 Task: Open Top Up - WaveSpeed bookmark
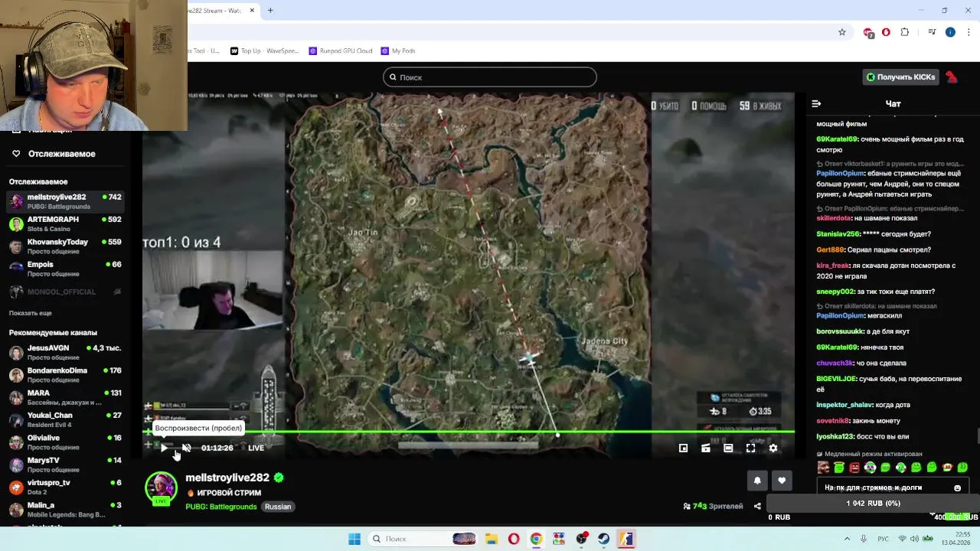click(264, 51)
